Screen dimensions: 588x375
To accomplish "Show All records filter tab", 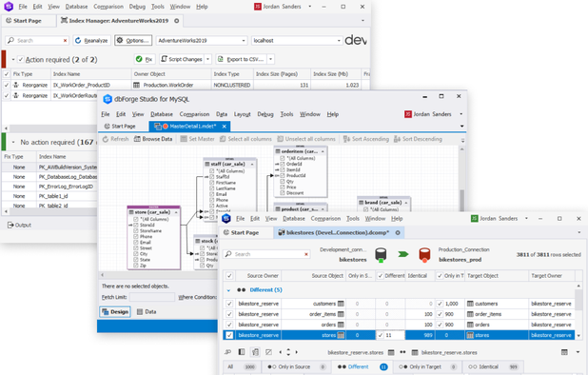I will click(x=243, y=367).
